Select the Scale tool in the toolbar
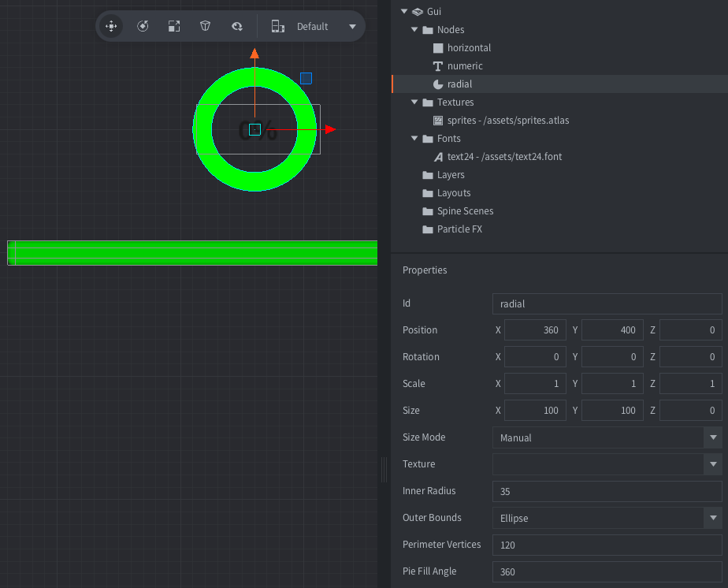 (x=174, y=26)
